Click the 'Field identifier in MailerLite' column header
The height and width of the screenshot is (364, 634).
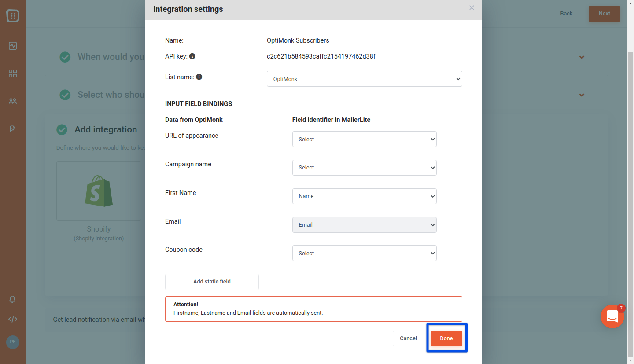pyautogui.click(x=331, y=120)
